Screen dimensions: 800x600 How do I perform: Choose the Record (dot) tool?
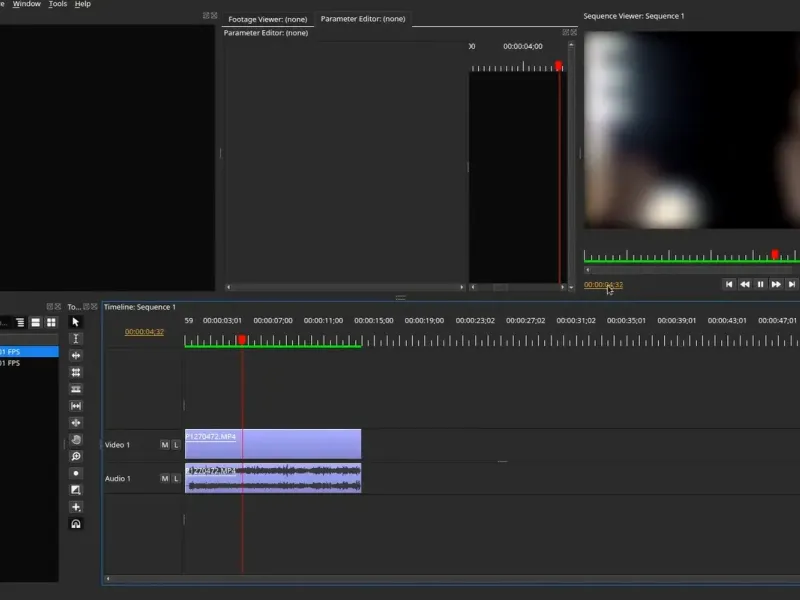coord(76,473)
